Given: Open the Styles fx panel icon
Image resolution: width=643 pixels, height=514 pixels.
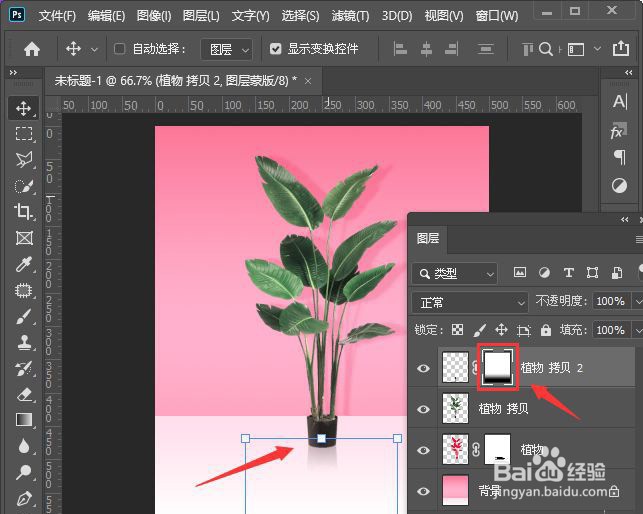Looking at the screenshot, I should [619, 130].
